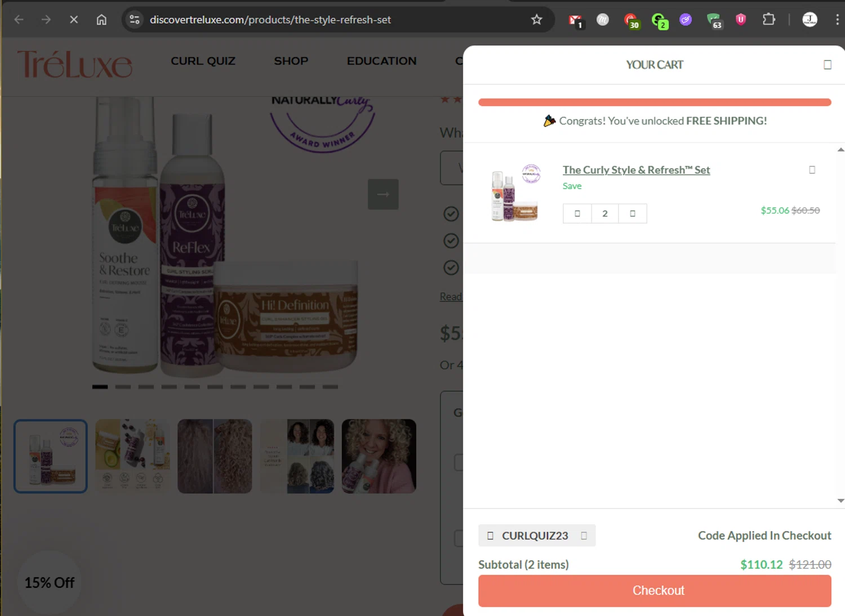Go back using browser back arrow
The height and width of the screenshot is (616, 845).
coord(19,20)
